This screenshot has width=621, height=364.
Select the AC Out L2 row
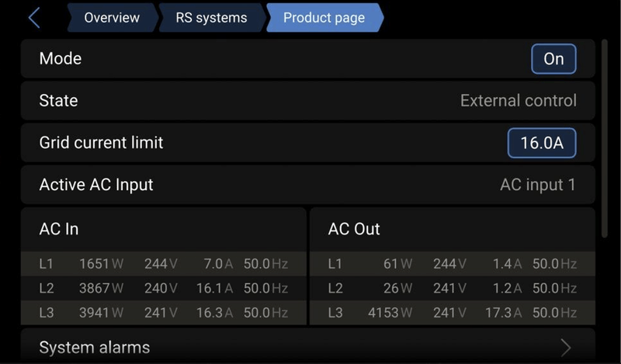coord(453,288)
